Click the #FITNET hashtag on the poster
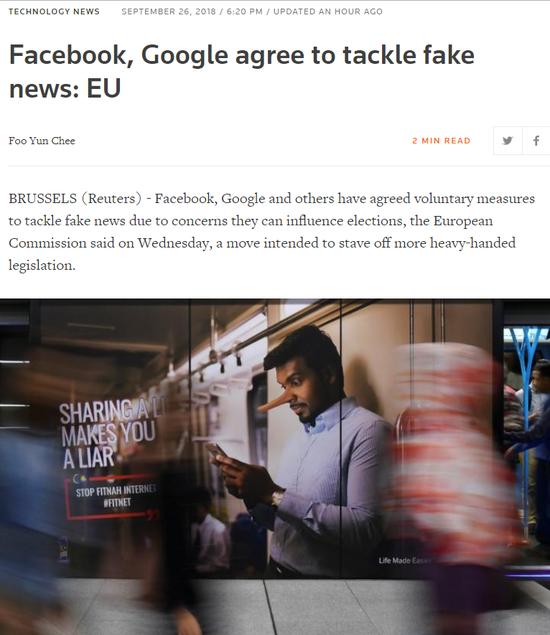 [x=117, y=503]
